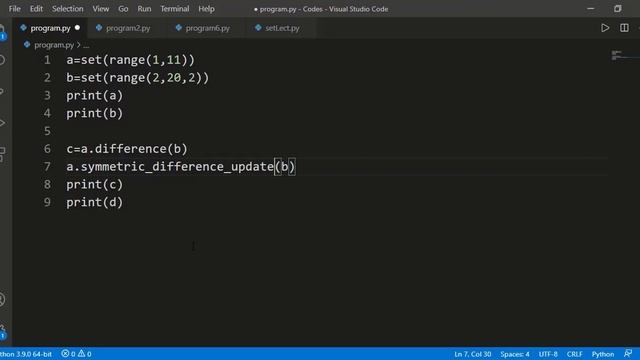Open the Terminal menu

(175, 9)
